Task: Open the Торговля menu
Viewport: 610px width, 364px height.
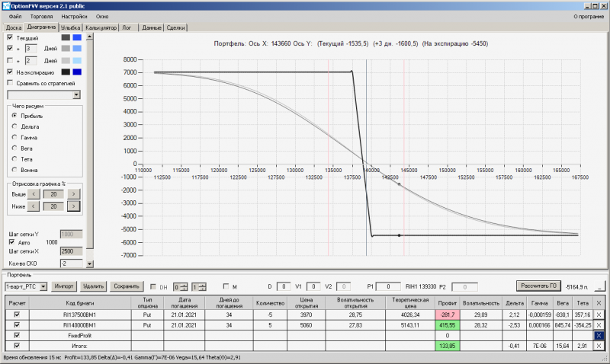Action: pyautogui.click(x=41, y=16)
